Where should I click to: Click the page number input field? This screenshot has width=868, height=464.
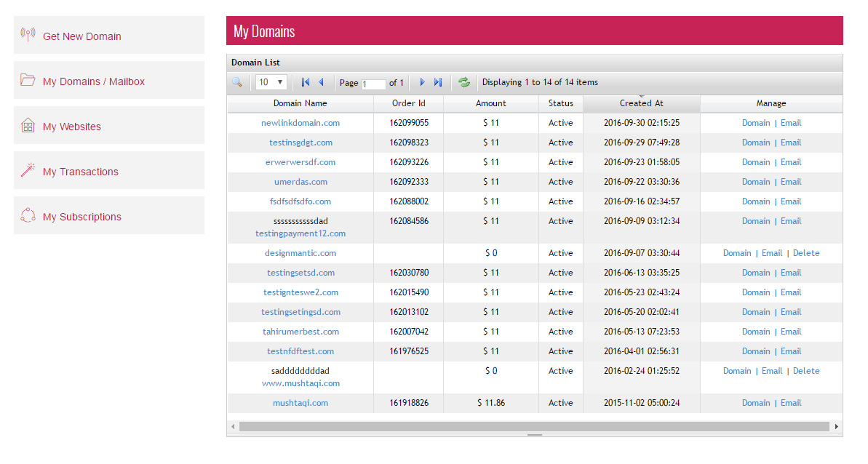click(x=374, y=84)
